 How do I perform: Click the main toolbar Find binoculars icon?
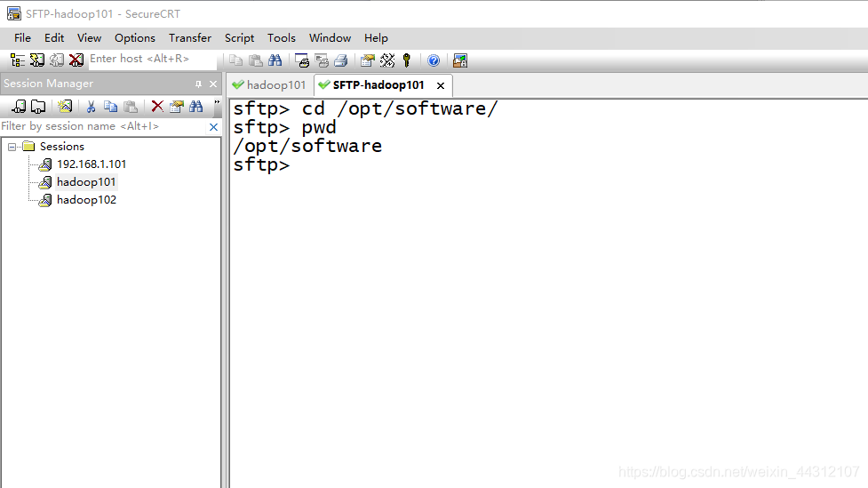click(x=275, y=60)
